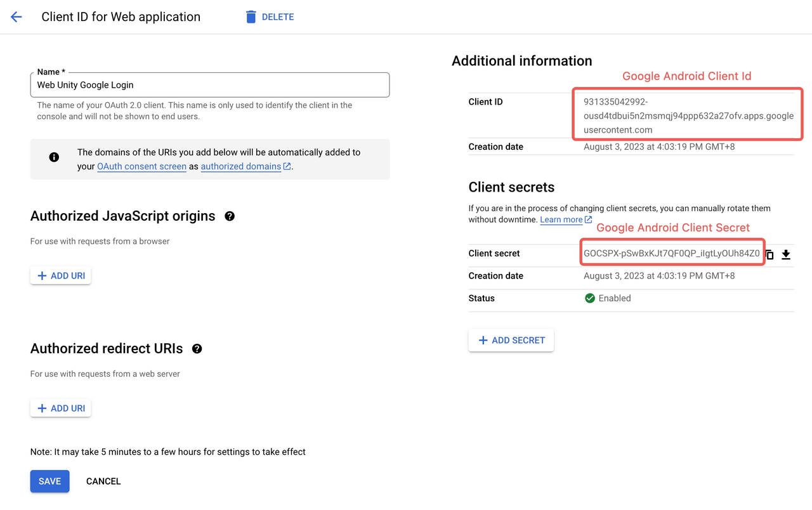Screen dimensions: 812x510
Task: Click the settings take effect note text
Action: [168, 452]
